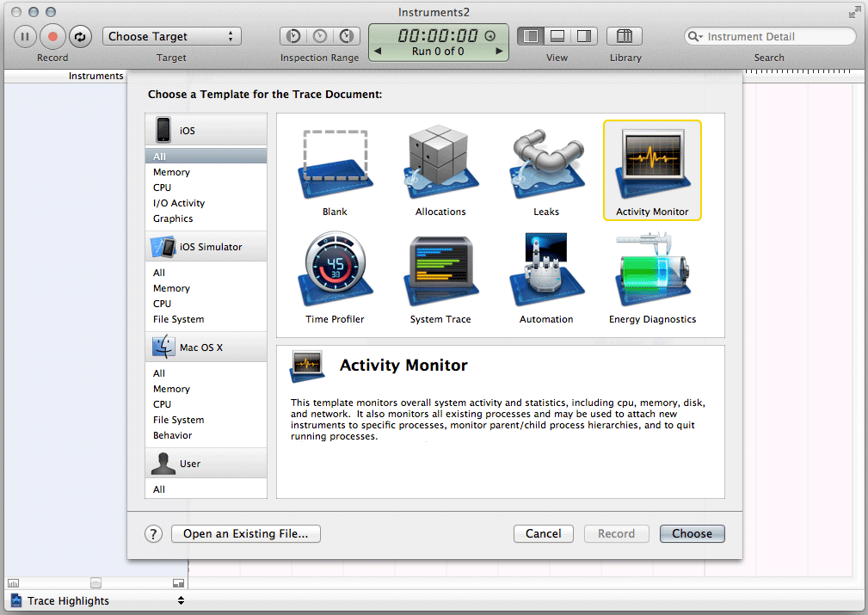Select the Allocations template icon
The height and width of the screenshot is (615, 868).
coord(440,163)
